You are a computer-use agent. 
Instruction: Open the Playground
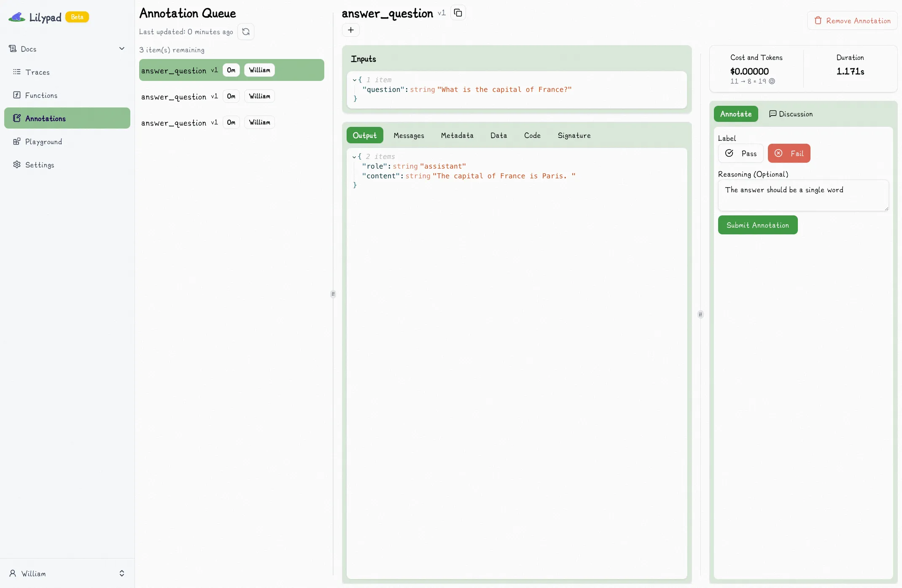point(43,141)
